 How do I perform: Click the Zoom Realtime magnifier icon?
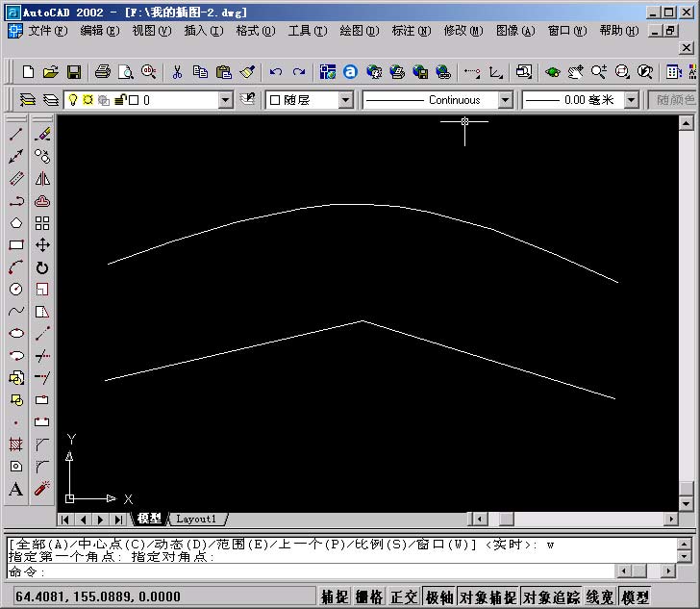[x=599, y=71]
